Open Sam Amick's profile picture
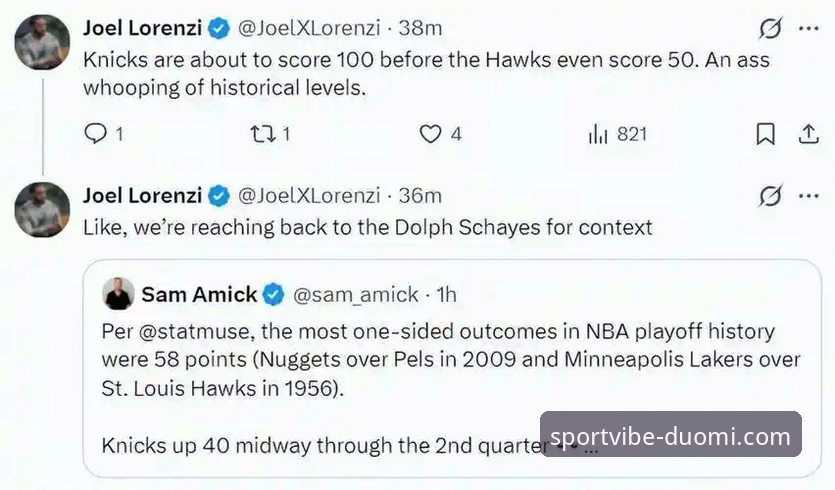Image resolution: width=835 pixels, height=490 pixels. 118,294
